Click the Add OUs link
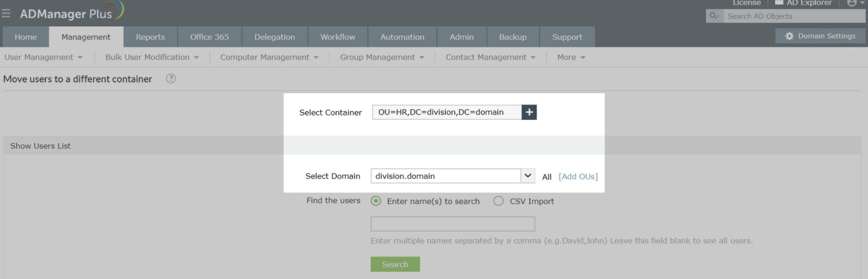 point(578,177)
